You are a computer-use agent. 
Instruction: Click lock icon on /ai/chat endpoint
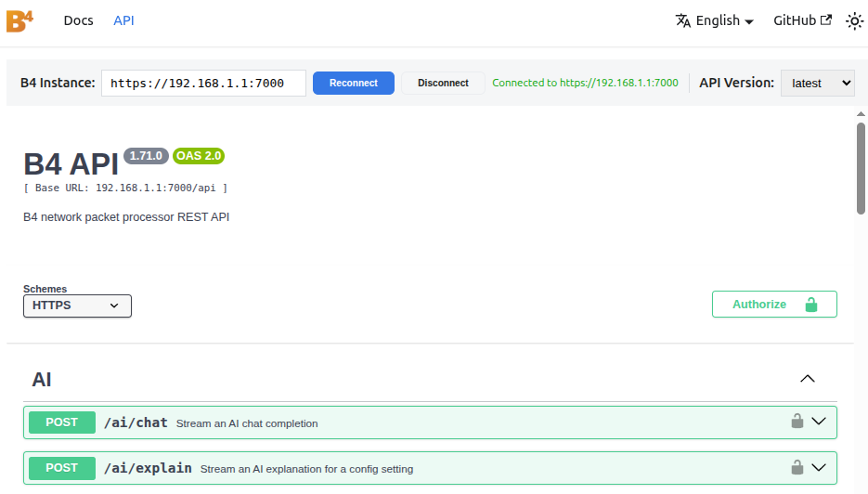click(x=797, y=422)
